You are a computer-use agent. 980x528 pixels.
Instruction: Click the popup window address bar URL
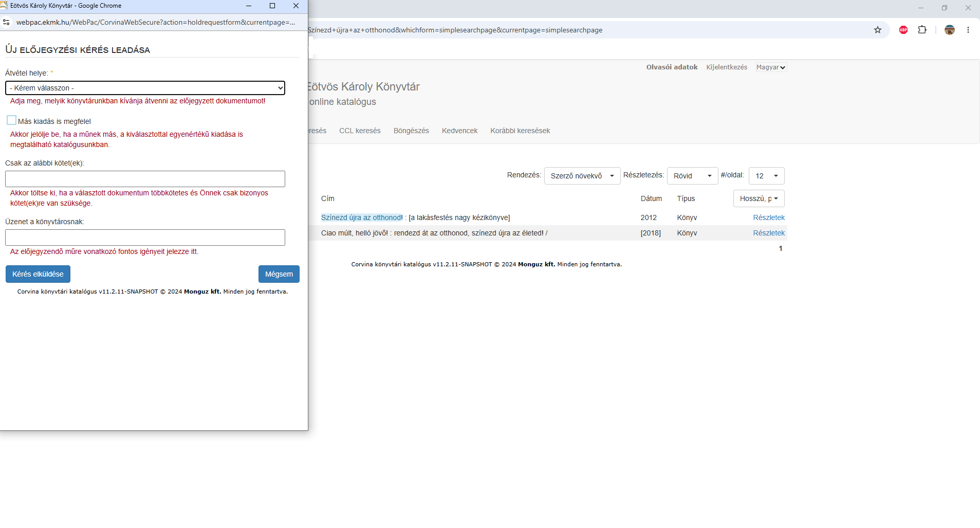[x=156, y=22]
